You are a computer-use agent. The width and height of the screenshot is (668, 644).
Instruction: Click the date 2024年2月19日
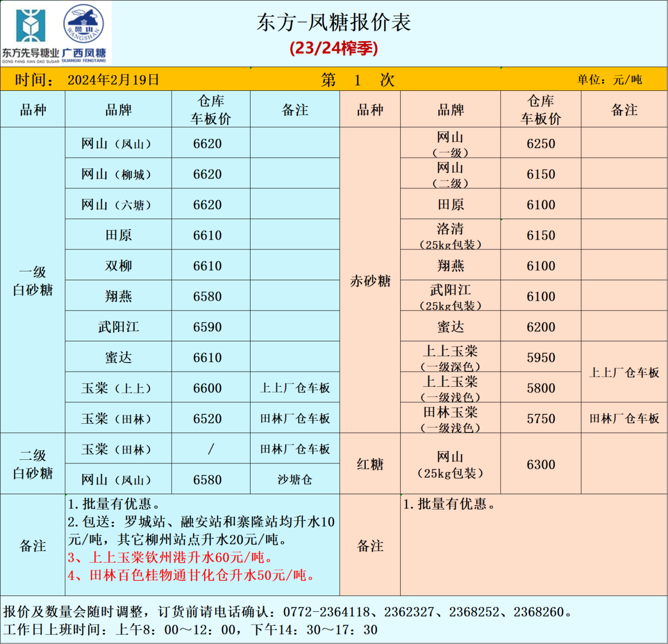[x=113, y=80]
